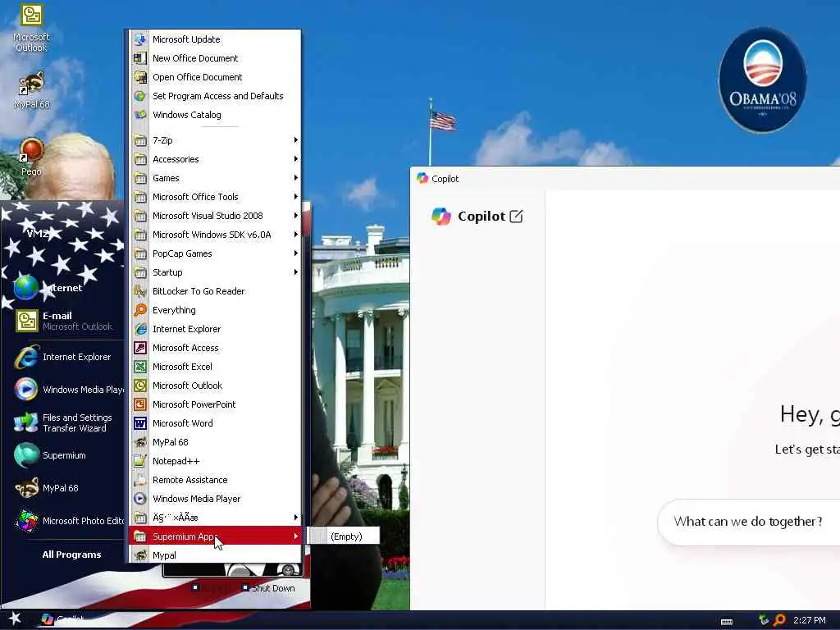Click the Microsoft Word icon

(x=139, y=423)
